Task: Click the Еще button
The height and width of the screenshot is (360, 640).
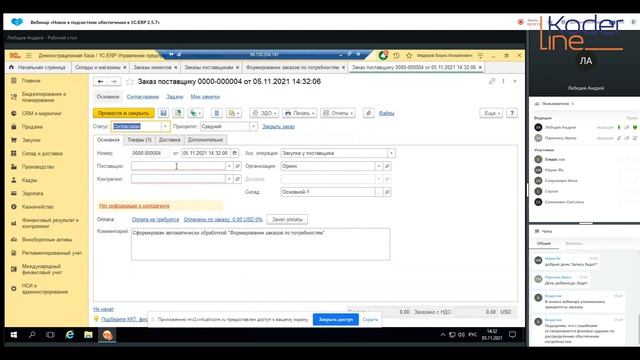Action: [x=491, y=113]
